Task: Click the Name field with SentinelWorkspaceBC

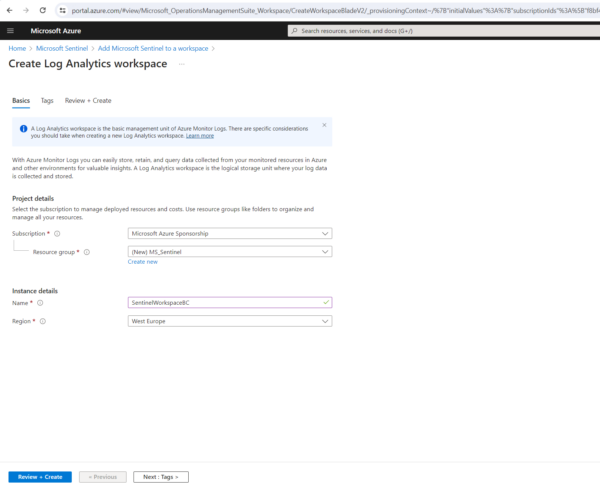Action: pyautogui.click(x=230, y=303)
